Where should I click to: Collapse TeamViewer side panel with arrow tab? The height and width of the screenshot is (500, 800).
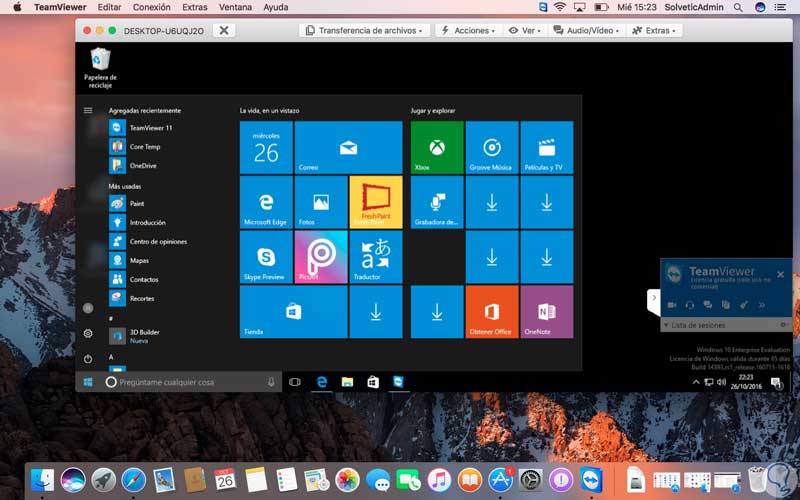tap(654, 301)
